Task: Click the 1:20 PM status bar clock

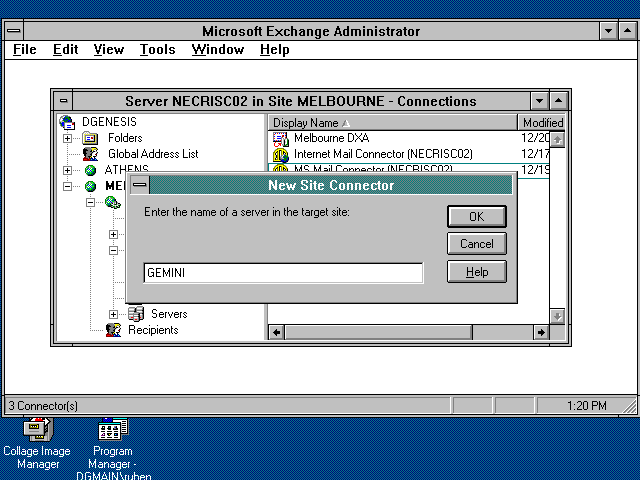Action: coord(587,406)
